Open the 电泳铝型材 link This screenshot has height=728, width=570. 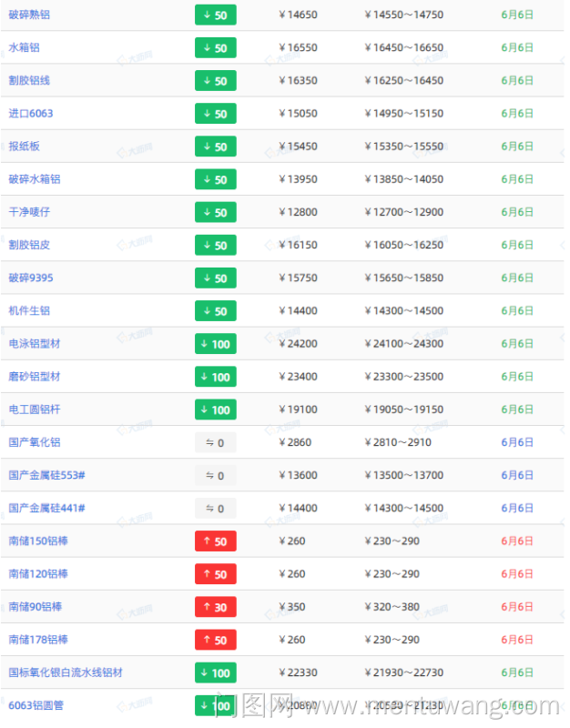(35, 344)
